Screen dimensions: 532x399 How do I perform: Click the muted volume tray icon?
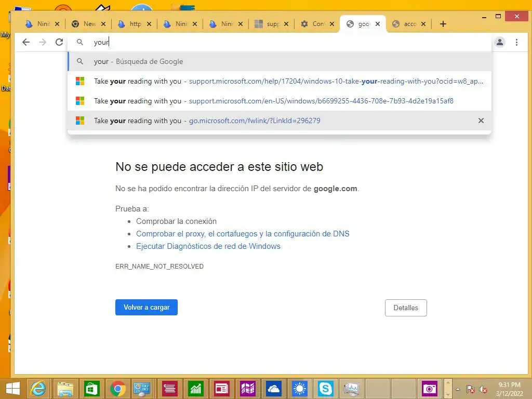(x=483, y=389)
